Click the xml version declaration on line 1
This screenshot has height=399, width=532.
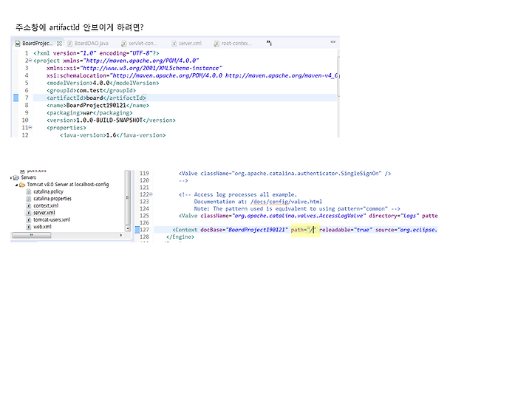click(x=96, y=53)
